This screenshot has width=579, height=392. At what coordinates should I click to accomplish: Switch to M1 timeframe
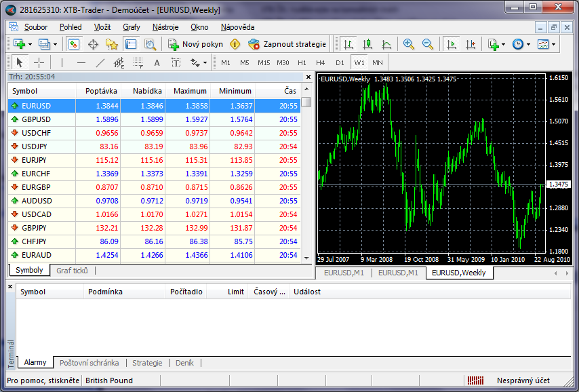tap(226, 63)
